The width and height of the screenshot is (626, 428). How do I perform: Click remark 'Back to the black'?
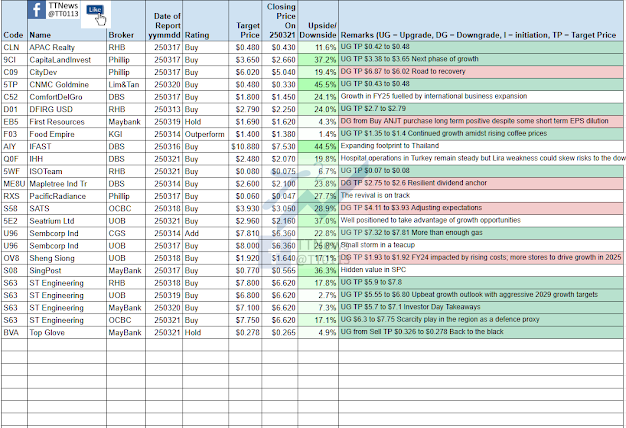pyautogui.click(x=476, y=331)
